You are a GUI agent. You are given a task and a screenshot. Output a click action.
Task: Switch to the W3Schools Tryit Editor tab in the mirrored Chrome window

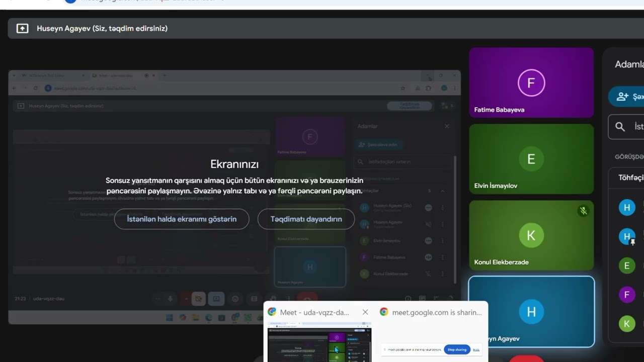pyautogui.click(x=53, y=75)
